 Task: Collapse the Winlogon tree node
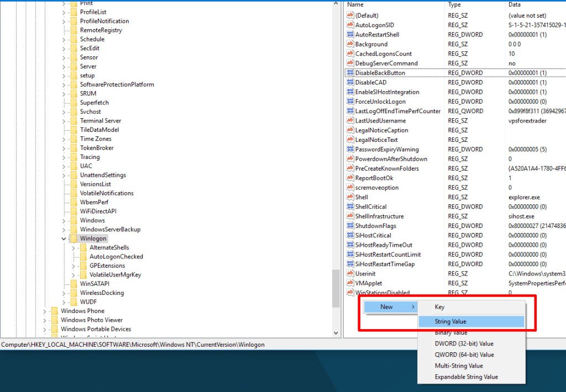pyautogui.click(x=64, y=239)
